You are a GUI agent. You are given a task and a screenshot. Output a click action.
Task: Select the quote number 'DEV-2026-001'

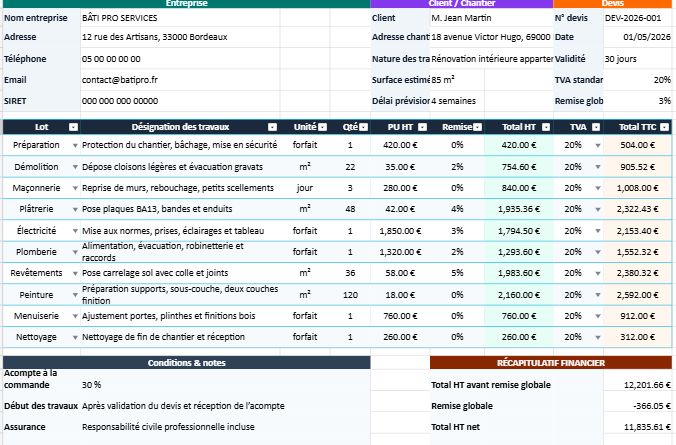coord(638,18)
